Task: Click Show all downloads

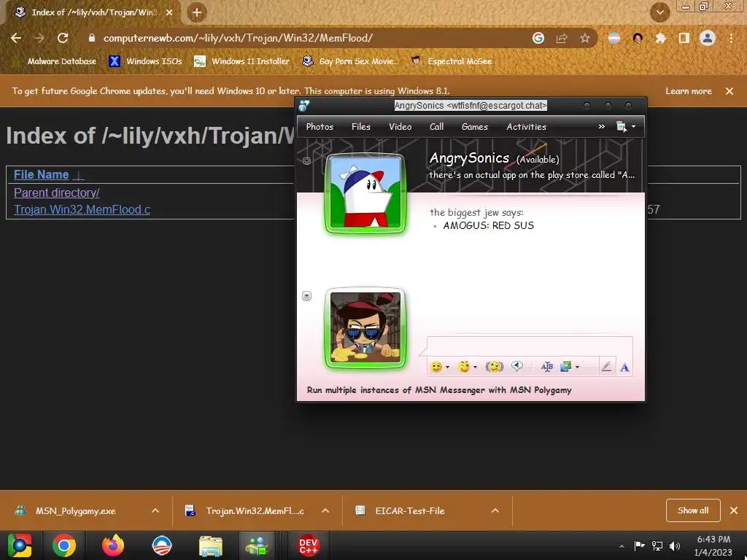Action: pos(693,510)
